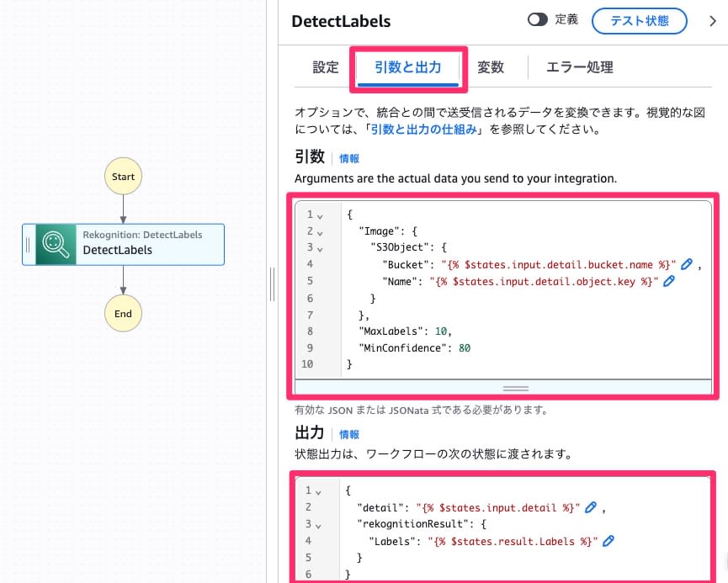728x583 pixels.
Task: Switch to the 変数 tab
Action: 491,67
